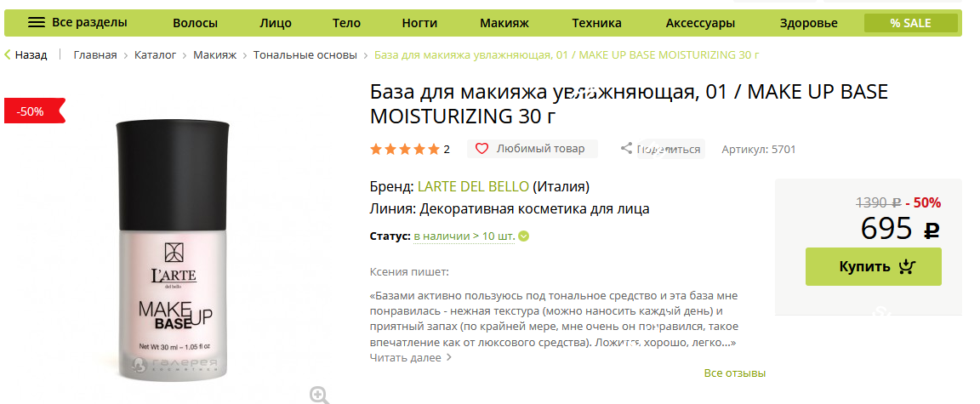Add to favorites with Любимый товар
980x404 pixels.
tap(533, 149)
